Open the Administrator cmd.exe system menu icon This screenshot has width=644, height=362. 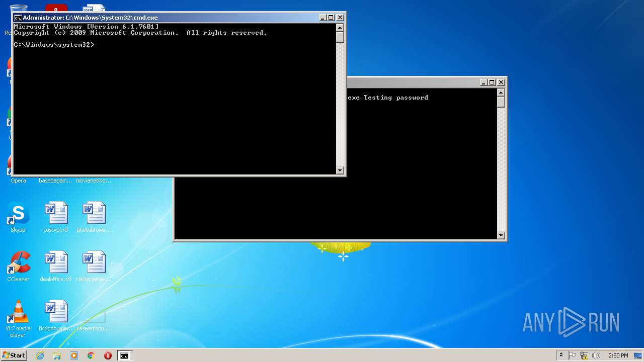18,18
